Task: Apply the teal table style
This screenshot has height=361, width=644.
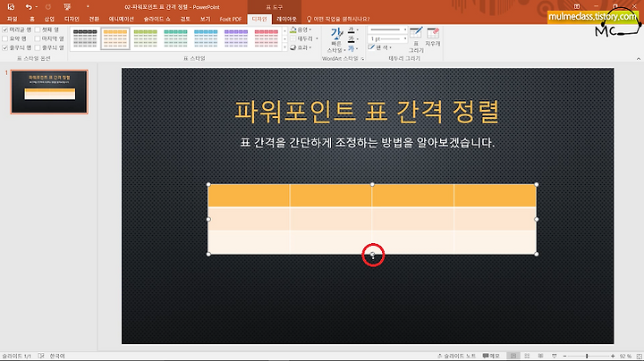Action: (176, 38)
